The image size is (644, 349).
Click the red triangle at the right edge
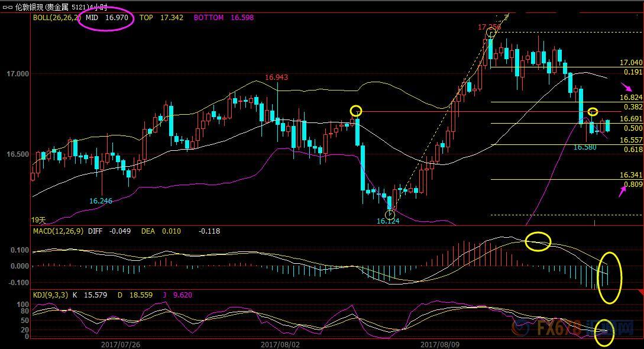[x=640, y=293]
